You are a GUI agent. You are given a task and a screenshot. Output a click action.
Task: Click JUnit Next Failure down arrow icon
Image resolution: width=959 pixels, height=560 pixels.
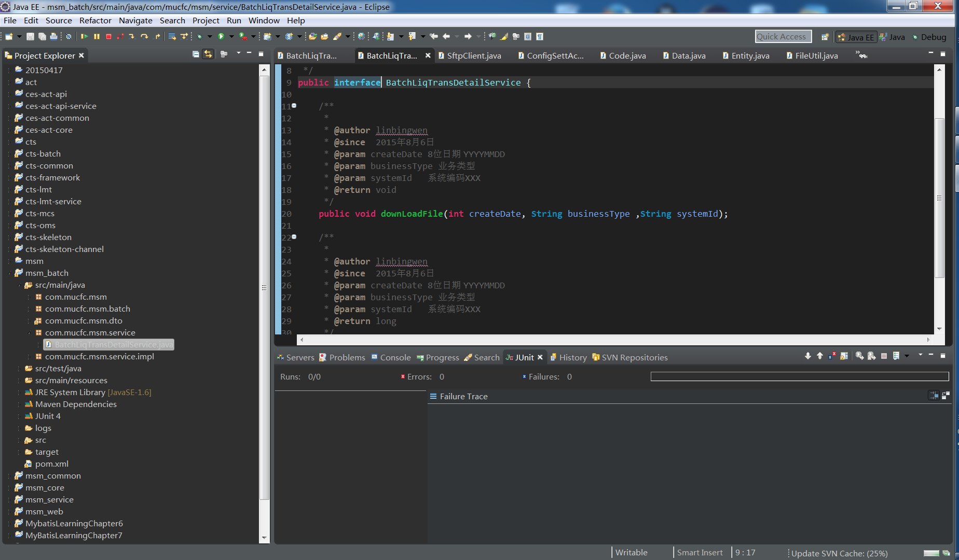808,356
